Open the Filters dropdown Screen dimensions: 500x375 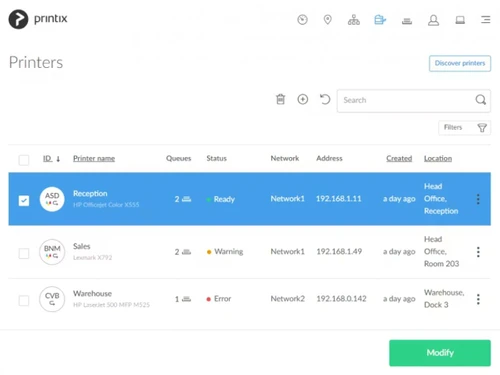tap(464, 128)
